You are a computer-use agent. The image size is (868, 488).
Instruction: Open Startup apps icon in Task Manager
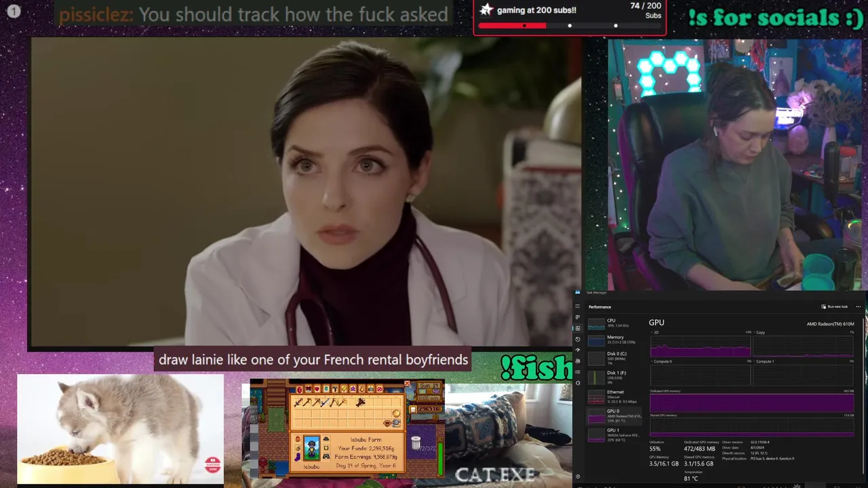(x=578, y=350)
